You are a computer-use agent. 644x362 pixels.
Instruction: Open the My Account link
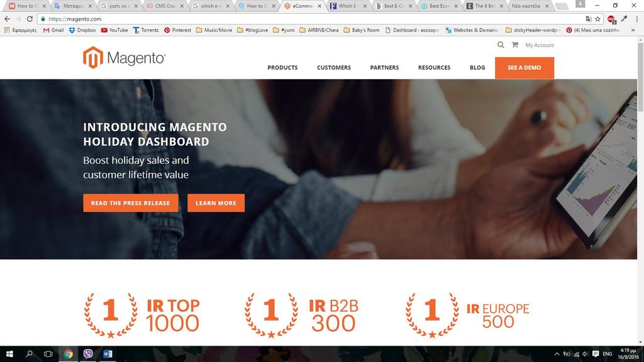(540, 45)
